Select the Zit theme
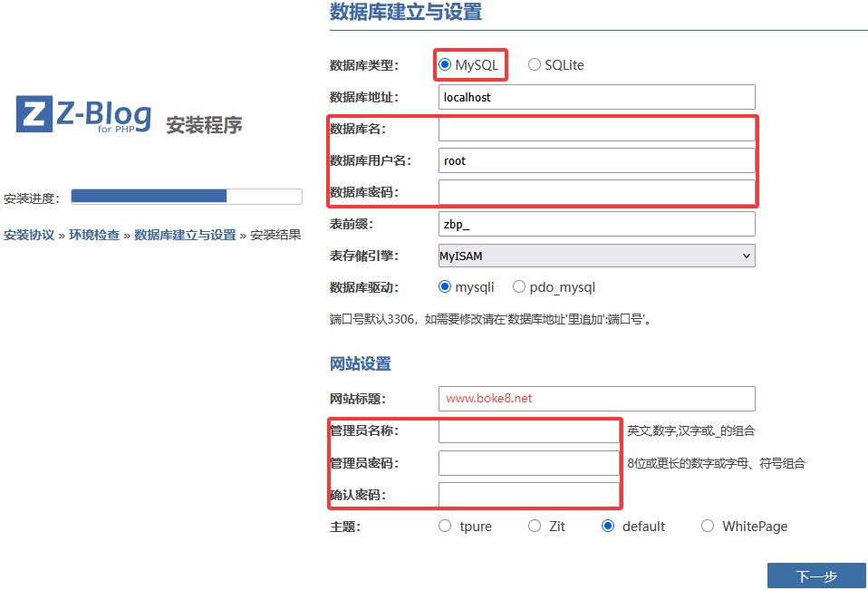This screenshot has width=868, height=590. click(x=535, y=526)
